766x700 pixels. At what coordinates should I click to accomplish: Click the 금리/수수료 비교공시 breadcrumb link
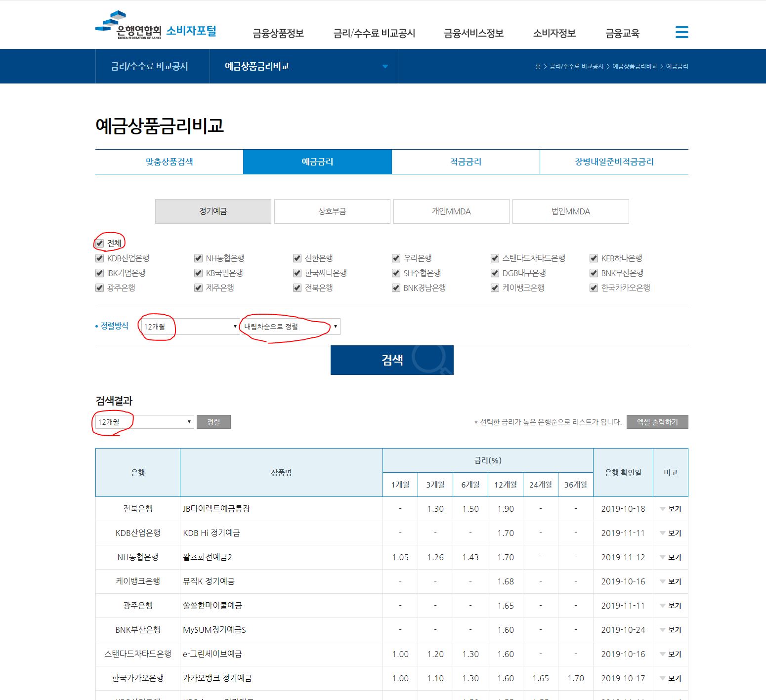576,66
